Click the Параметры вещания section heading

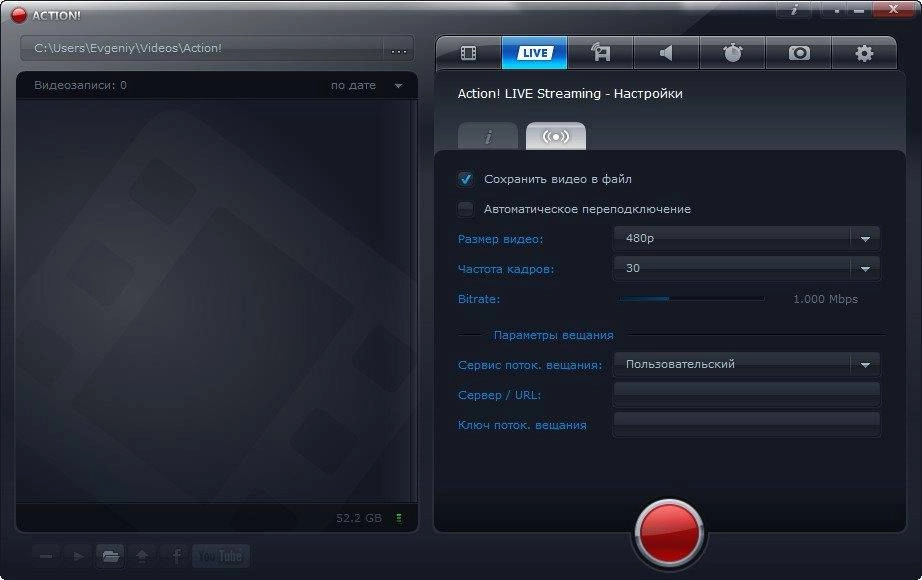[553, 335]
